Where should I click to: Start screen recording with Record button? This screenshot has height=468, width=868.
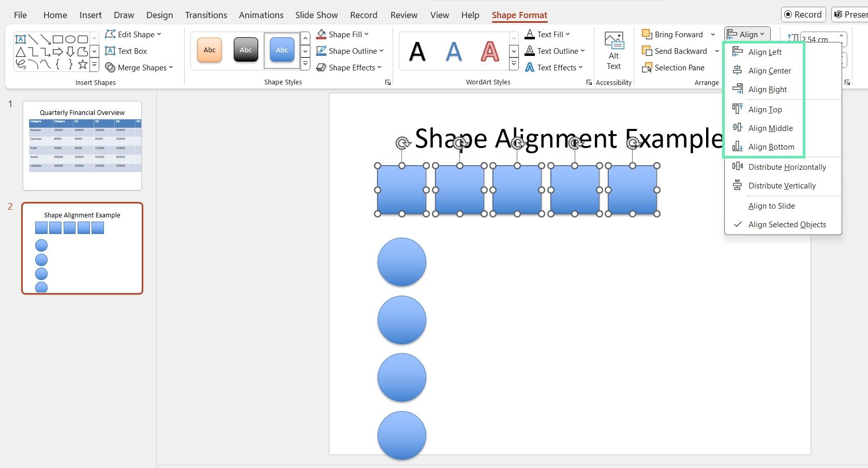pyautogui.click(x=803, y=14)
